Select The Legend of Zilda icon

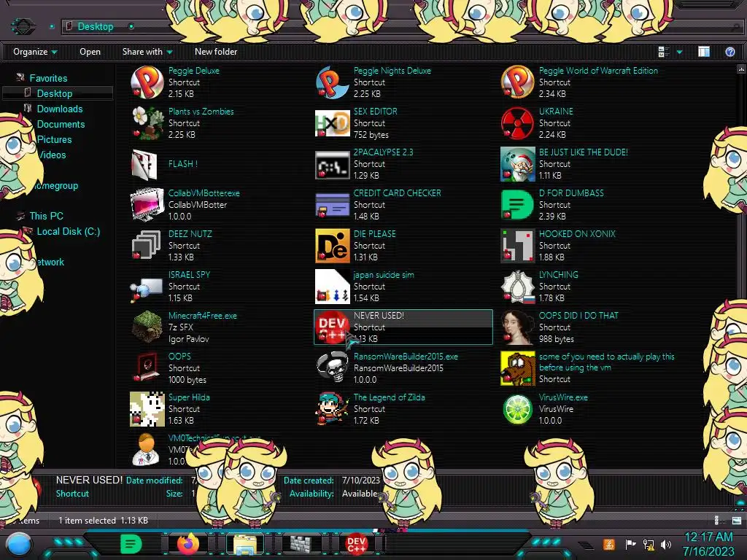click(331, 409)
